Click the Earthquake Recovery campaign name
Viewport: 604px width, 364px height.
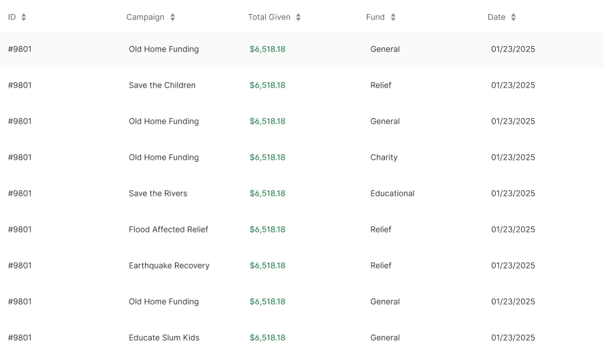pyautogui.click(x=169, y=265)
